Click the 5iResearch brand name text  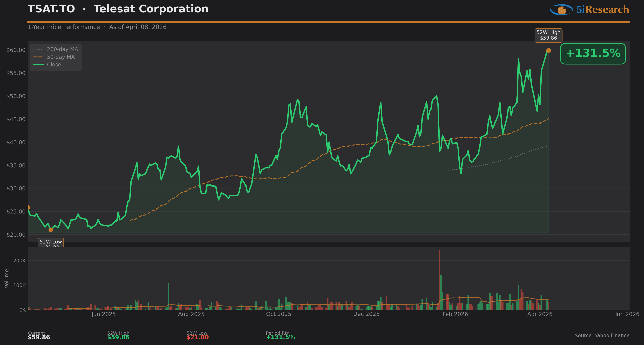click(603, 10)
